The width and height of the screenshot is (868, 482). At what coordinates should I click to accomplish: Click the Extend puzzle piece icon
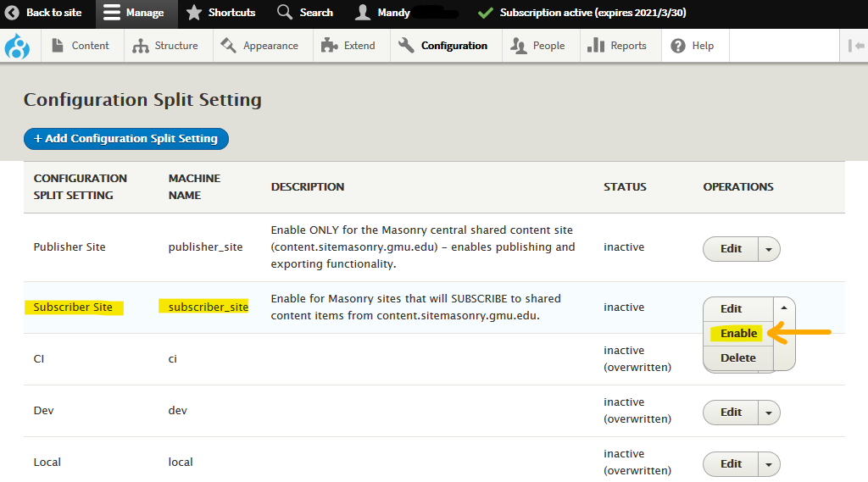point(330,46)
